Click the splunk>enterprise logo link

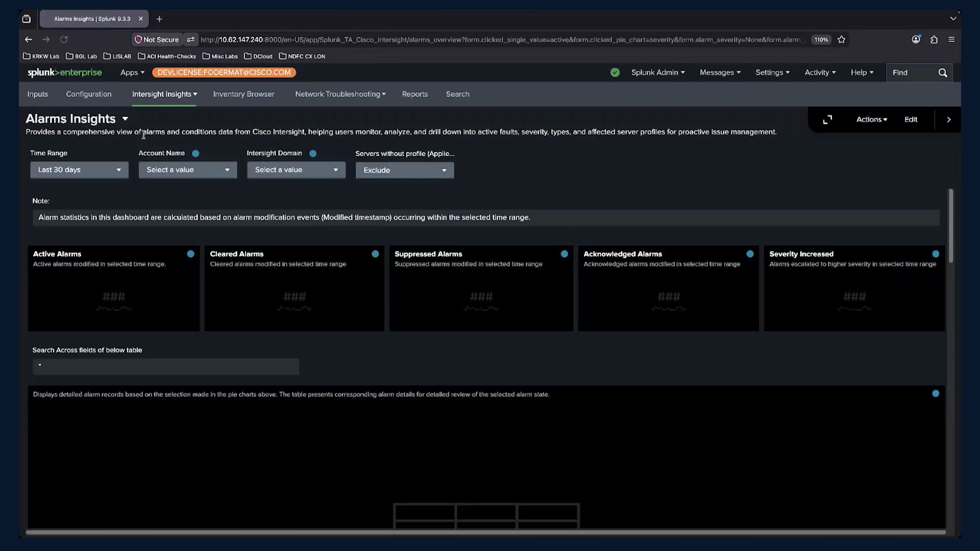pyautogui.click(x=65, y=72)
